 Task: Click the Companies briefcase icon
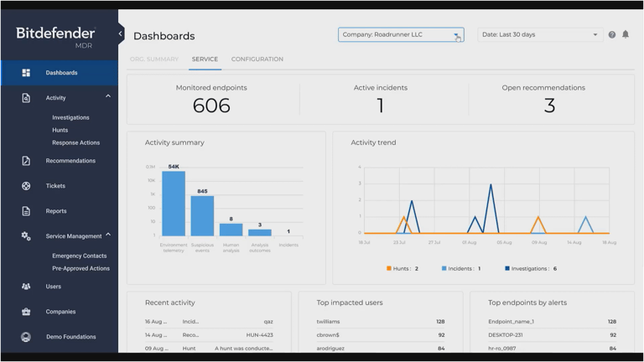click(x=26, y=312)
